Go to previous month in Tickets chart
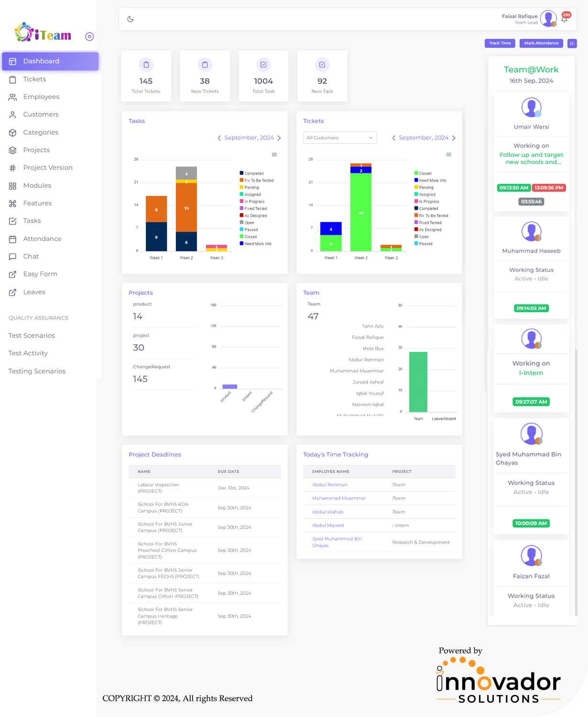This screenshot has height=717, width=588. [393, 138]
